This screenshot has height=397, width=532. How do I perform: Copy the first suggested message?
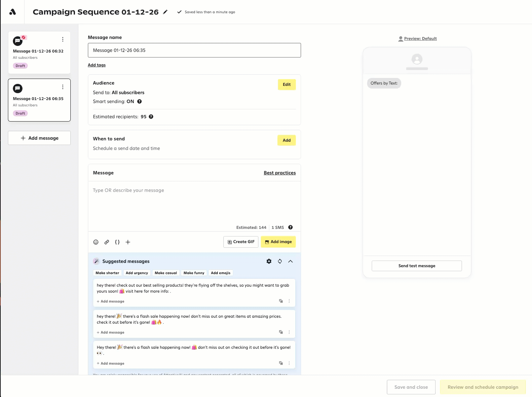point(281,301)
